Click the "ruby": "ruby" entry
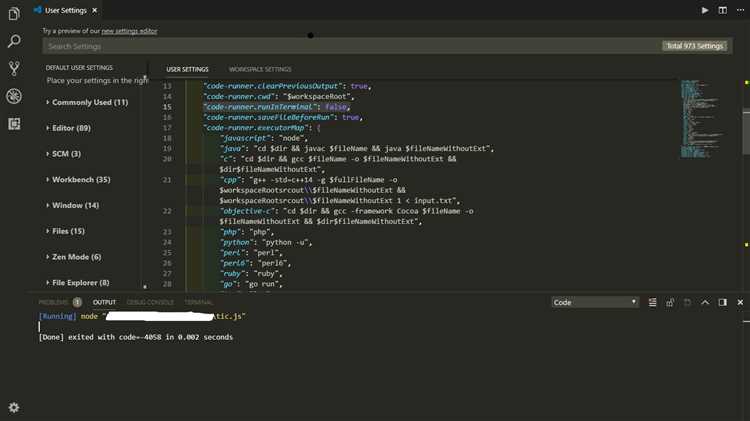This screenshot has height=421, width=750. pos(251,274)
